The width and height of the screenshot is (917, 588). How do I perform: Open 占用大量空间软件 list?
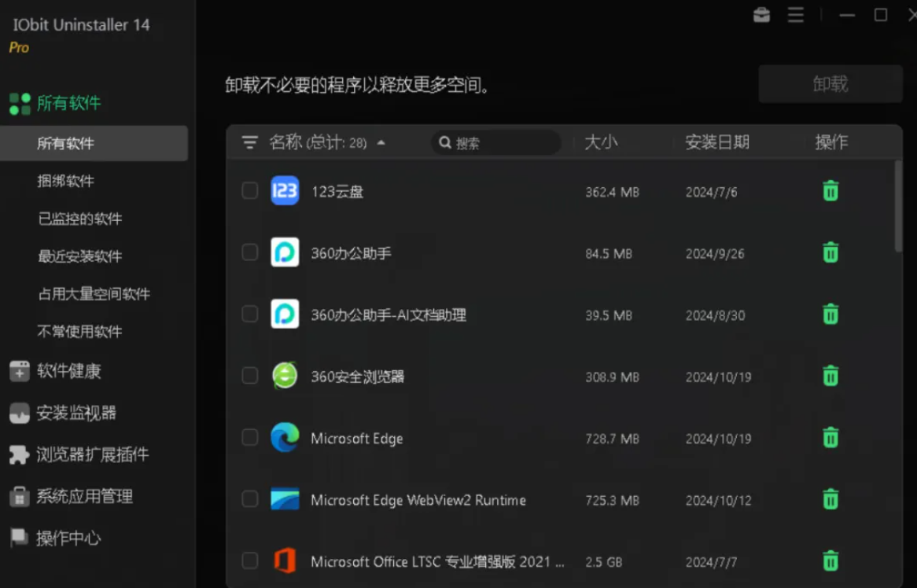point(80,294)
